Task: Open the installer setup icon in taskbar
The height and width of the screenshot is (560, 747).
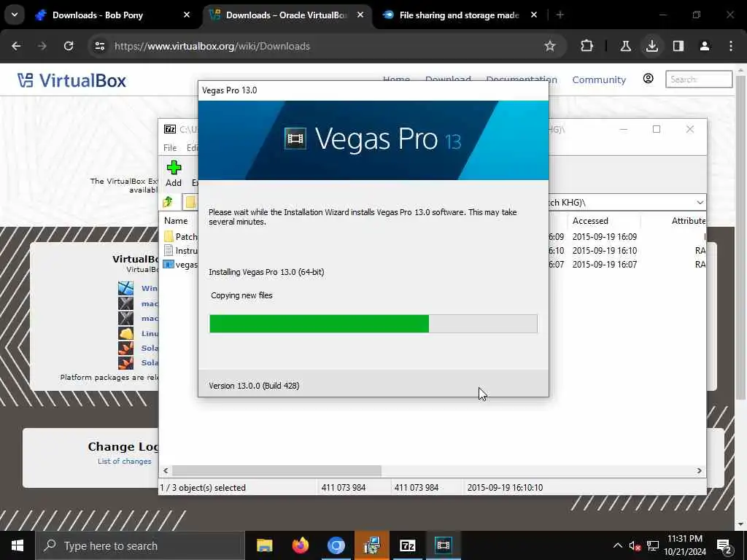Action: pos(371,545)
